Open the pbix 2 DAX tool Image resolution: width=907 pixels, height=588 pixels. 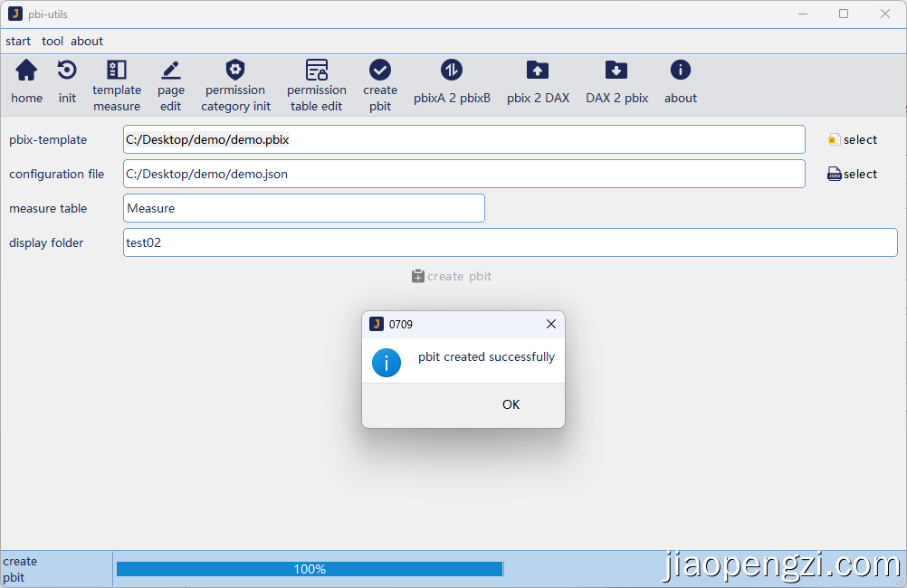(538, 82)
